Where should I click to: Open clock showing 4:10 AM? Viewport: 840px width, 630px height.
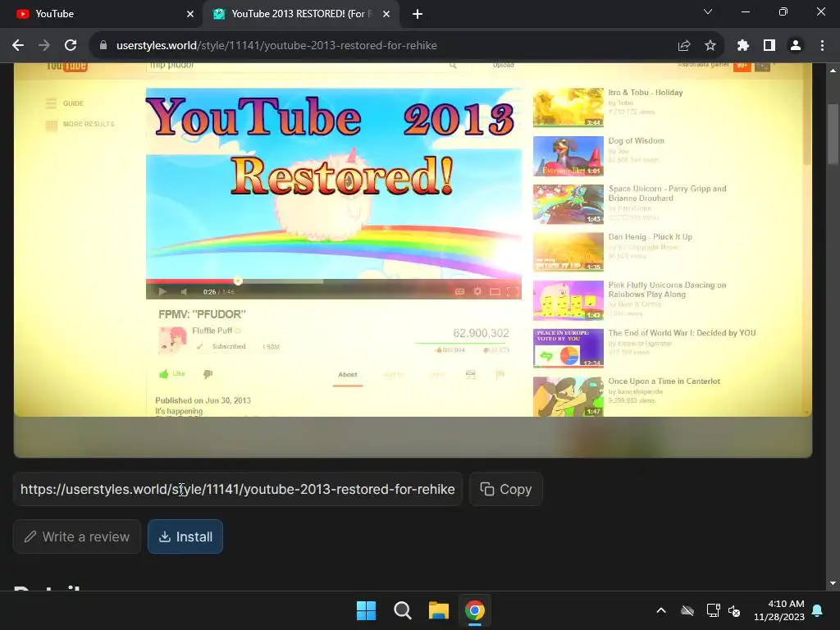click(779, 610)
